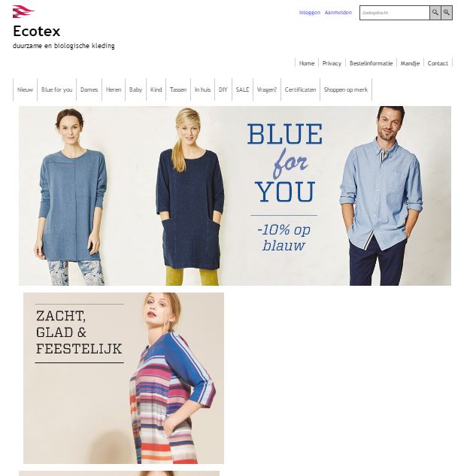Open the SALE category
Viewport: 470px width, 476px height.
click(x=242, y=89)
